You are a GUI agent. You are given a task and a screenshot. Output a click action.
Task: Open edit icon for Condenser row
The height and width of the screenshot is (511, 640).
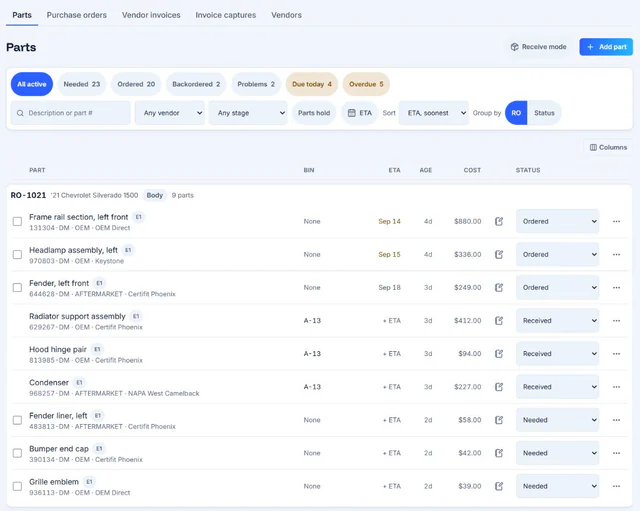(499, 387)
